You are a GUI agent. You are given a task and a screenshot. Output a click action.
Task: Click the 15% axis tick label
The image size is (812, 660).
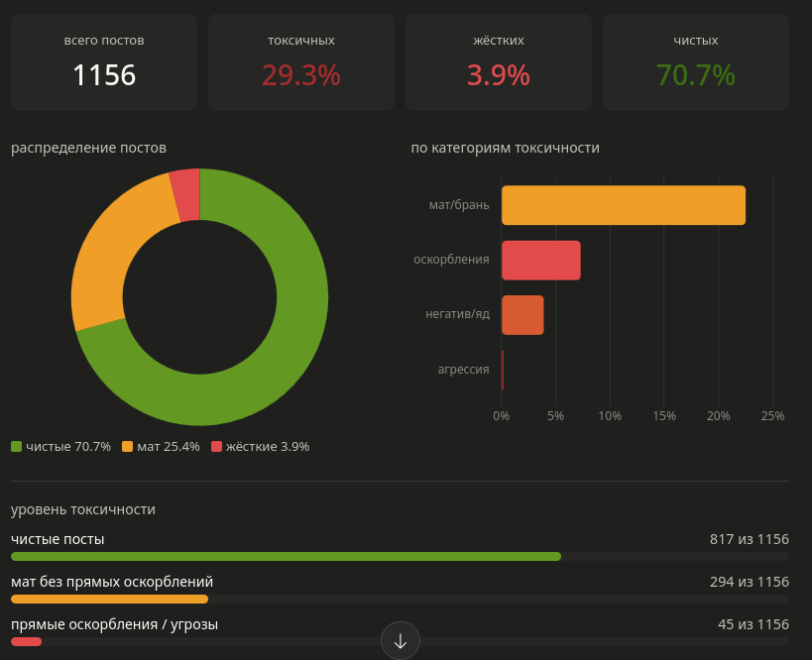pyautogui.click(x=664, y=415)
